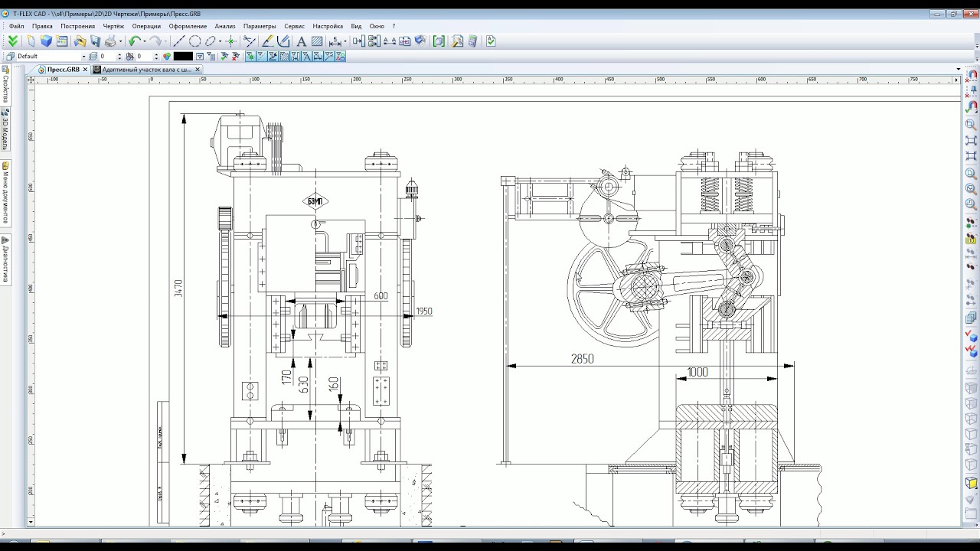
Task: Click the zoom window magnifier icon
Action: (x=972, y=124)
